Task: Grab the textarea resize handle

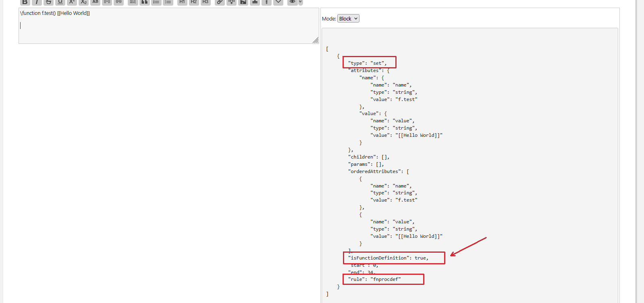Action: coord(316,40)
